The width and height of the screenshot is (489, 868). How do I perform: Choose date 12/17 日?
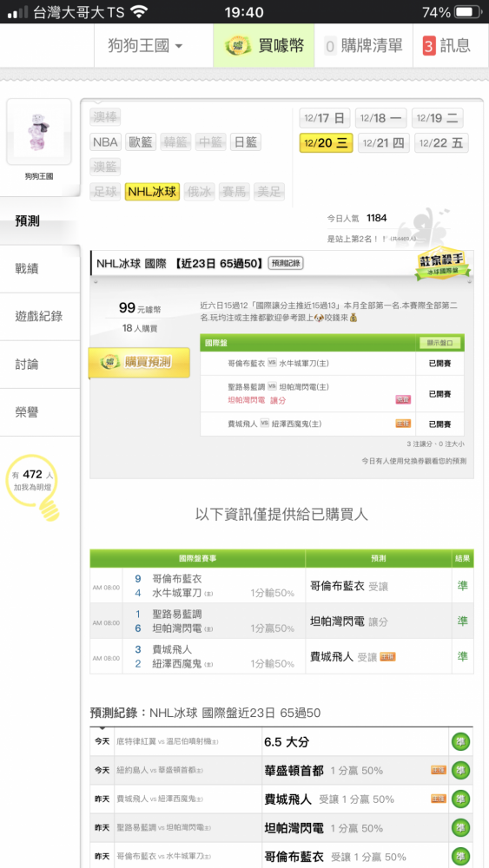[x=325, y=118]
